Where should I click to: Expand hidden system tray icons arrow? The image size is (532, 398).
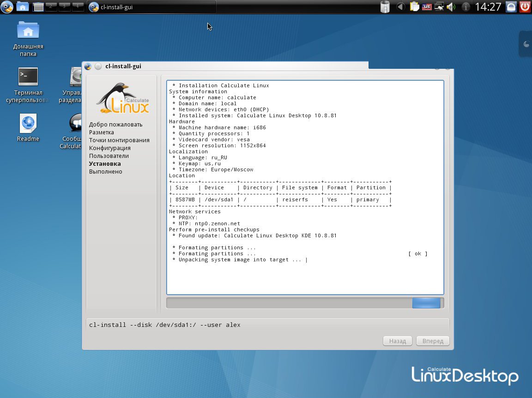[401, 7]
